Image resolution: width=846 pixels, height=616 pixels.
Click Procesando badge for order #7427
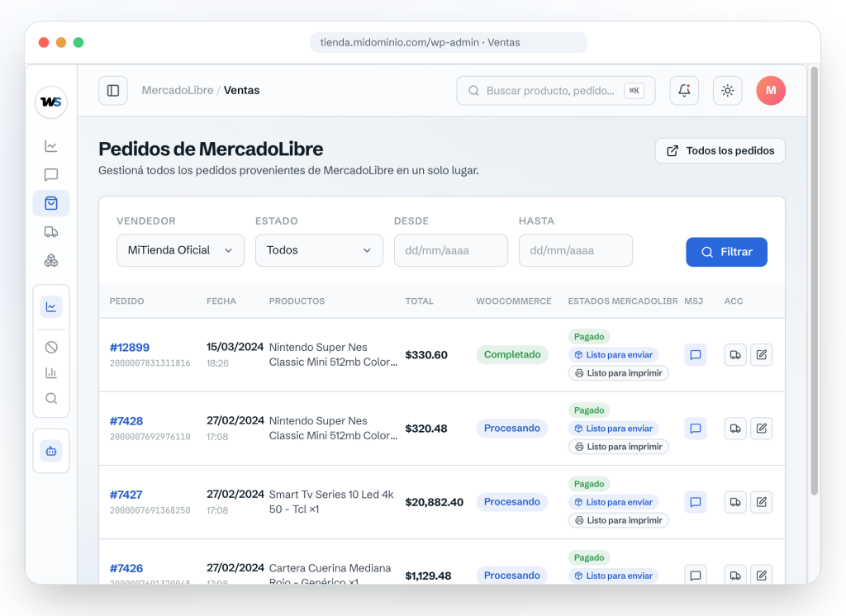coord(511,502)
